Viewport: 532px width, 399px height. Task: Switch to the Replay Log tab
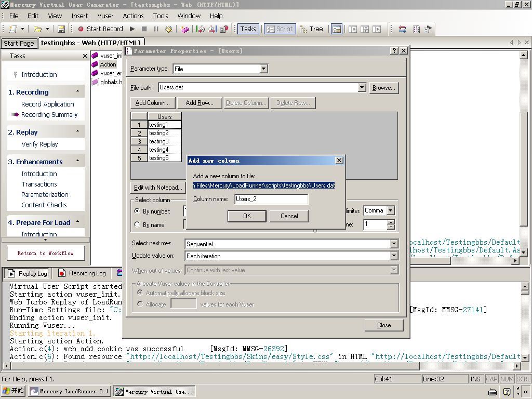28,273
